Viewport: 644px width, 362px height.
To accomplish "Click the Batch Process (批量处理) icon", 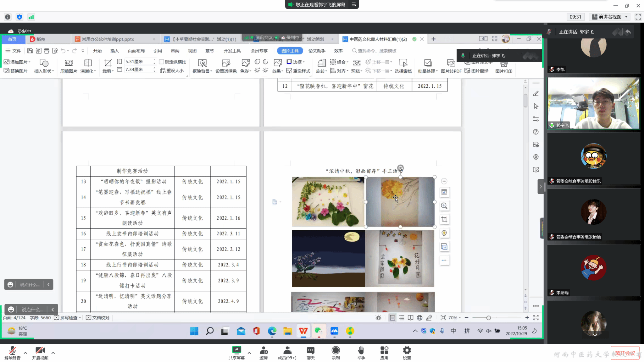I will [x=427, y=63].
